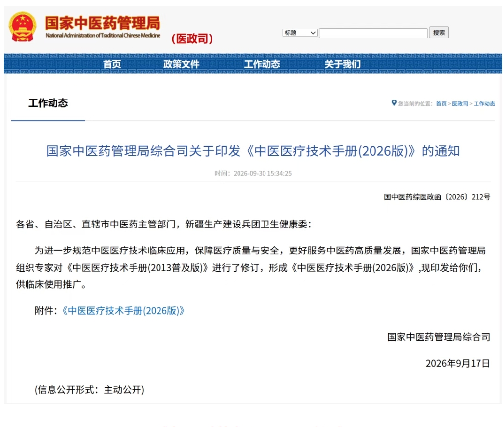Click the (医政司) red label
Viewport: 504px width, 427px height.
point(192,39)
